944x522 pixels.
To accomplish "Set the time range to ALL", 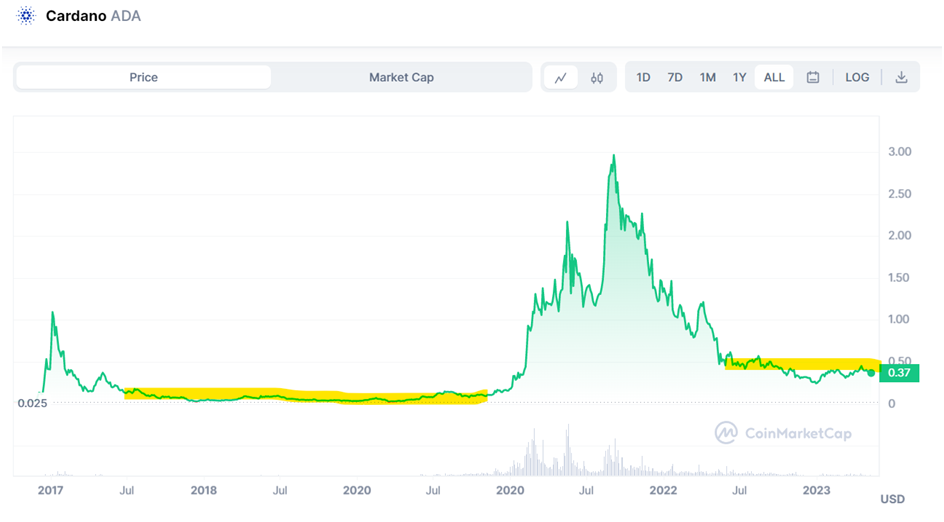I will [774, 78].
